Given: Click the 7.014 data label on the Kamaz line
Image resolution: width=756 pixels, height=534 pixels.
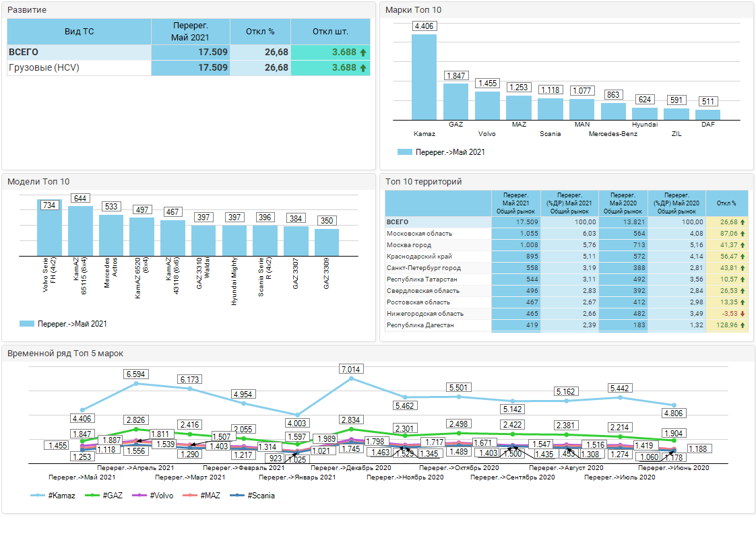Looking at the screenshot, I should [352, 369].
